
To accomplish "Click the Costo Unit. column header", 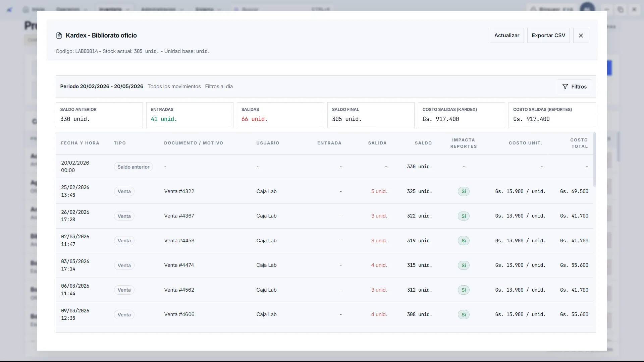I will [x=525, y=143].
